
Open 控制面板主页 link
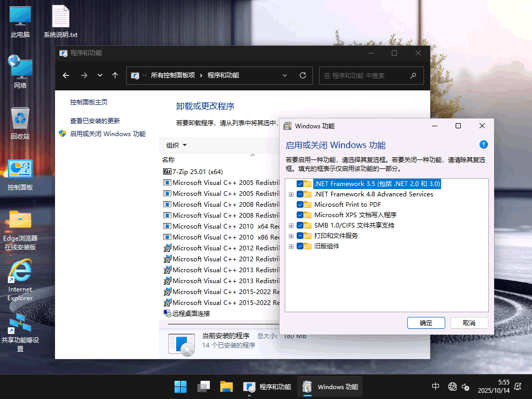pos(88,102)
